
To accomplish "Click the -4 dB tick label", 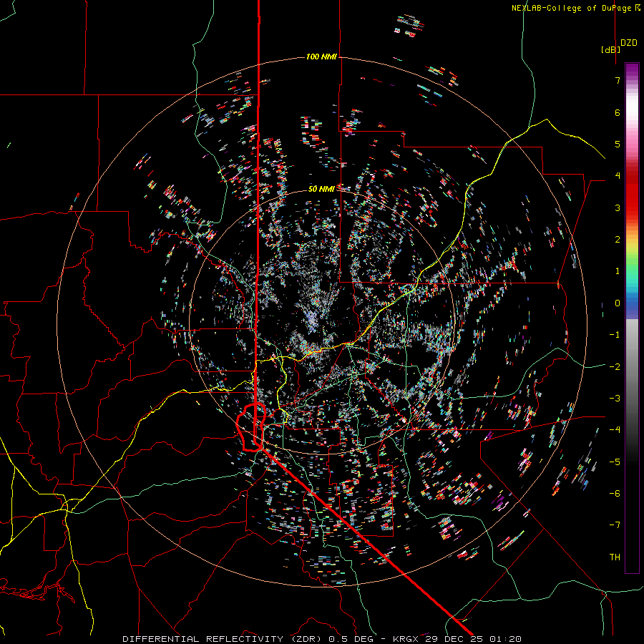I will (615, 430).
